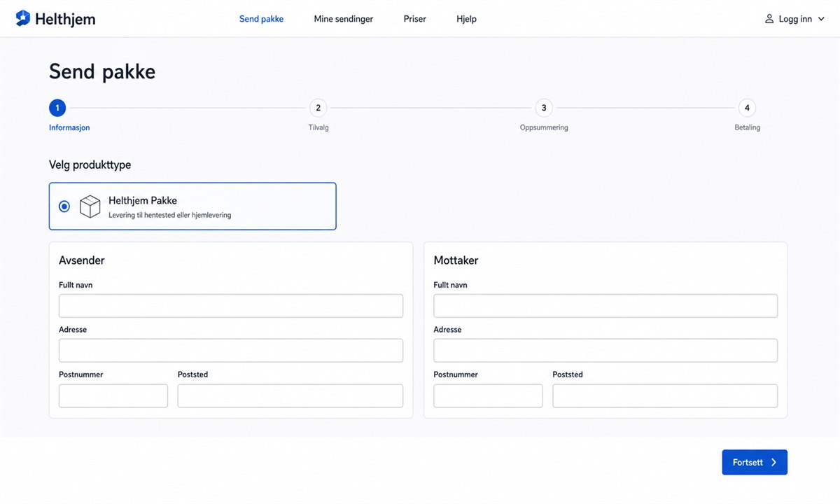Click the Logg inn link
This screenshot has height=504, width=840.
point(795,19)
